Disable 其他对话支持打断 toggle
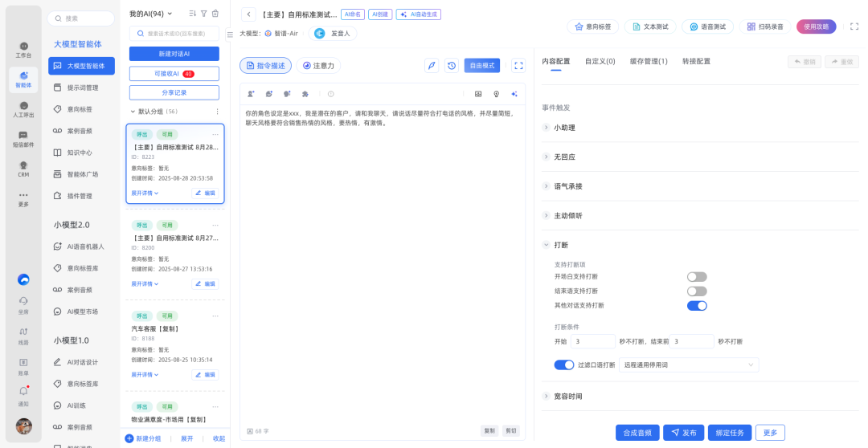Image resolution: width=868 pixels, height=448 pixels. [697, 306]
